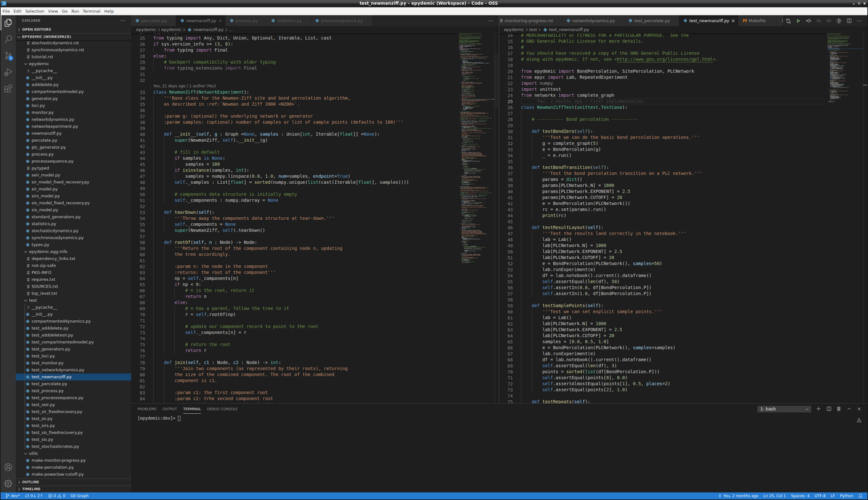This screenshot has width=868, height=500.
Task: Open right editor group more actions ellipsis
Action: click(859, 21)
